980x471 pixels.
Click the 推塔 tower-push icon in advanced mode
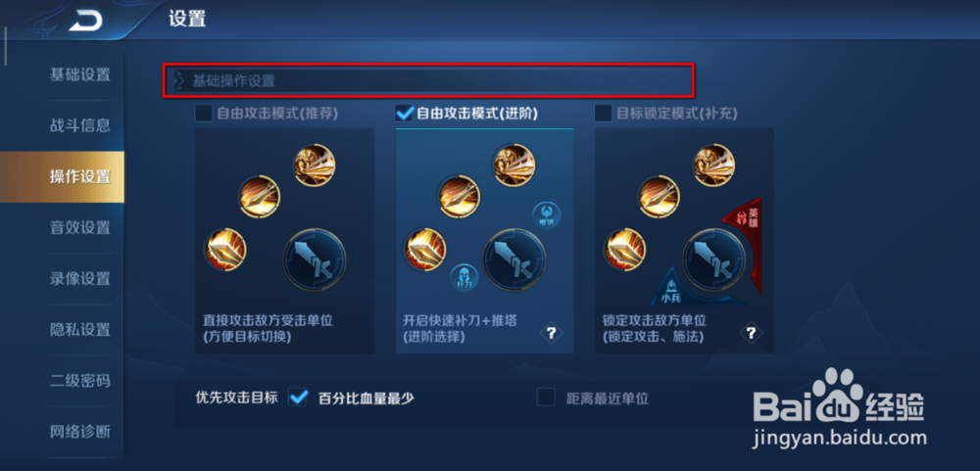tap(546, 215)
